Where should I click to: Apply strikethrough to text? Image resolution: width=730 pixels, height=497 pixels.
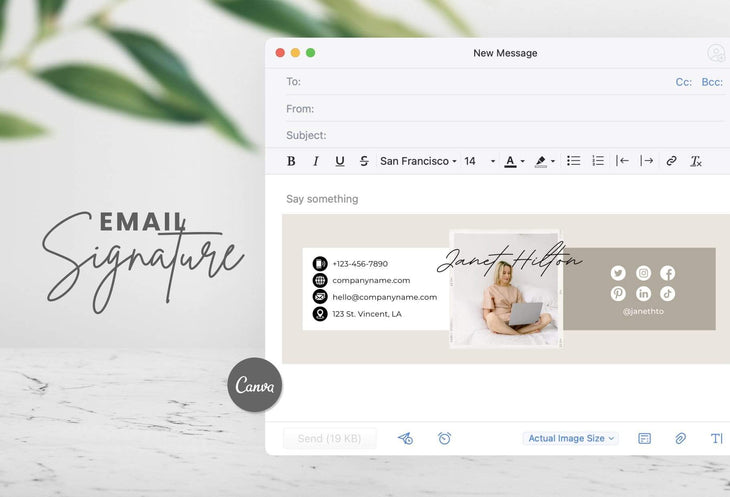pos(364,161)
